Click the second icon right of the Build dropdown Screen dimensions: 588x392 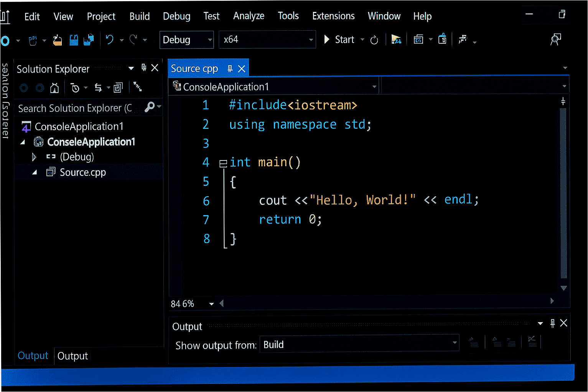497,342
